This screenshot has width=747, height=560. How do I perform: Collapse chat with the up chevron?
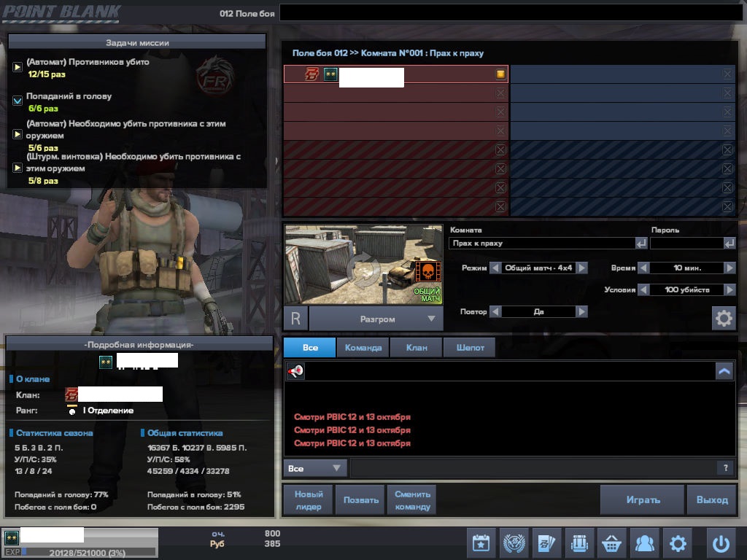pos(724,371)
